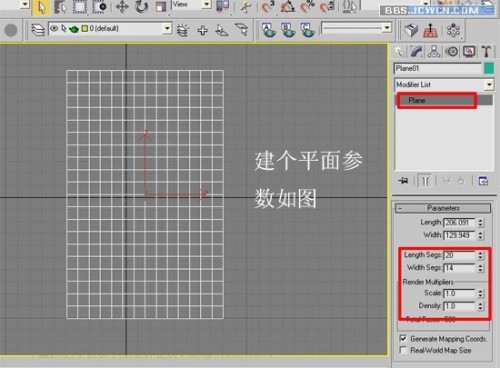Toggle the Percent Snap icon
This screenshot has height=368, width=500.
click(307, 7)
